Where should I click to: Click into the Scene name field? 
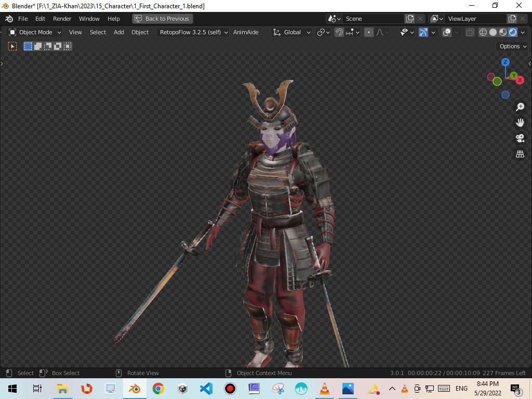coord(374,19)
